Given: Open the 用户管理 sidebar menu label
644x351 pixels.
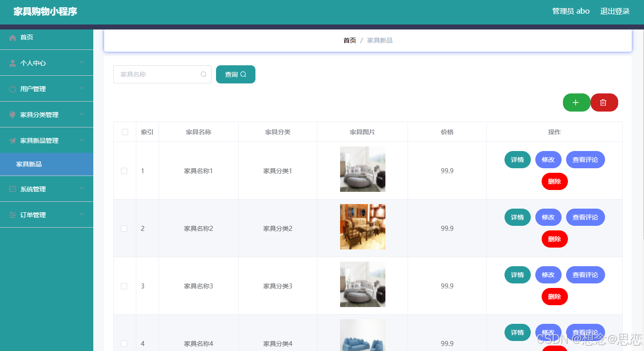Looking at the screenshot, I should tap(33, 89).
